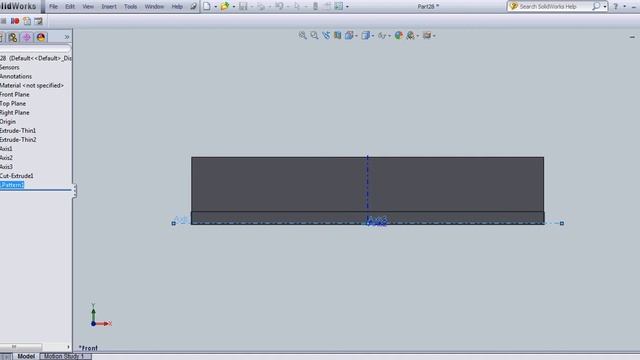Click the magnifier search button

596,6
